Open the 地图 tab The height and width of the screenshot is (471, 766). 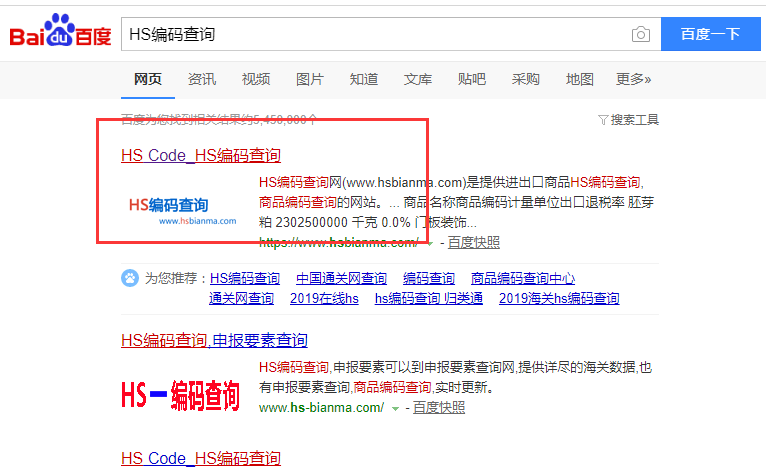tap(579, 79)
